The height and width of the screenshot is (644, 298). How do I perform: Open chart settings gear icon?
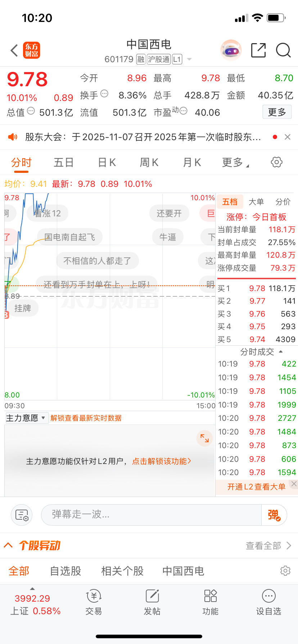[276, 162]
